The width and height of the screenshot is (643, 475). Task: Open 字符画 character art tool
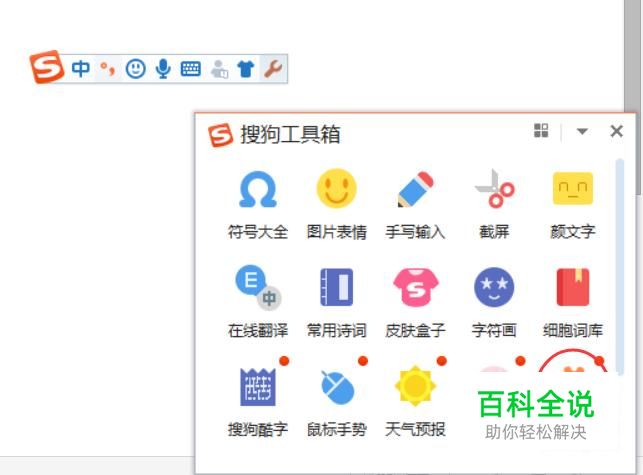coord(494,303)
